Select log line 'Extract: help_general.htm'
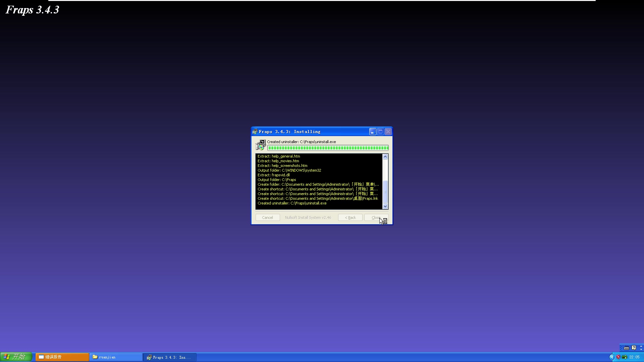 tap(279, 156)
